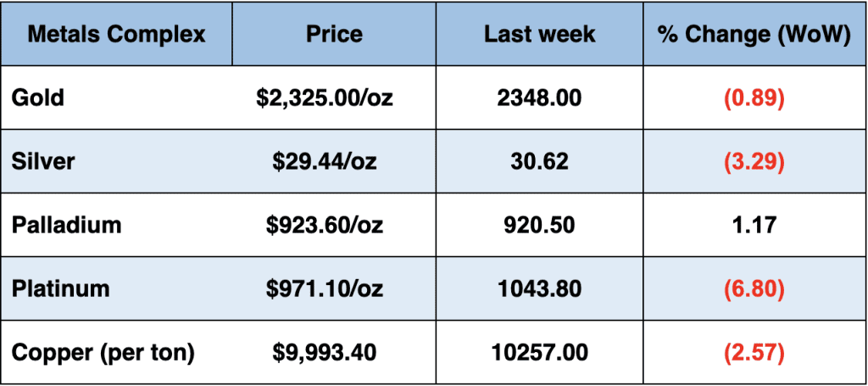The width and height of the screenshot is (868, 386).
Task: Select the Price column header
Action: [334, 35]
